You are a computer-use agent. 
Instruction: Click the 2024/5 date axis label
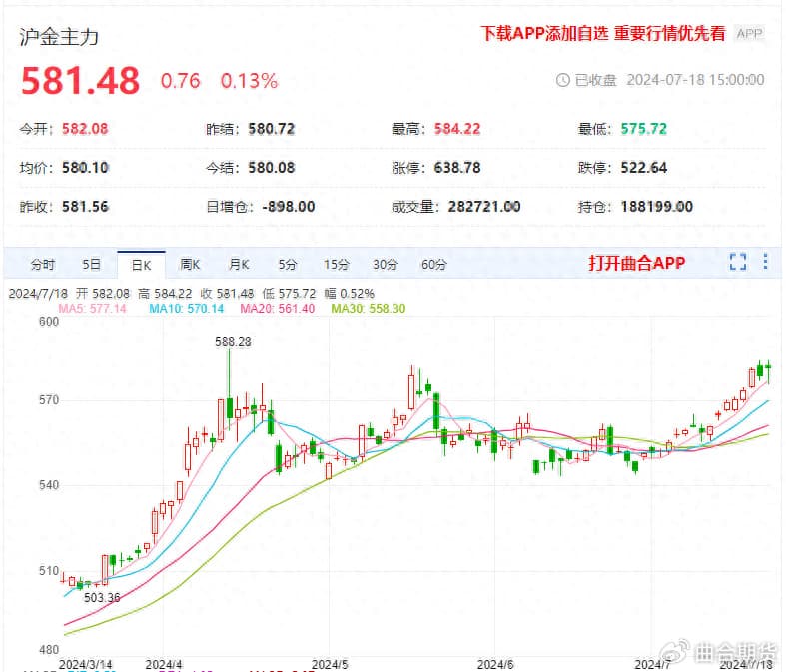(330, 664)
